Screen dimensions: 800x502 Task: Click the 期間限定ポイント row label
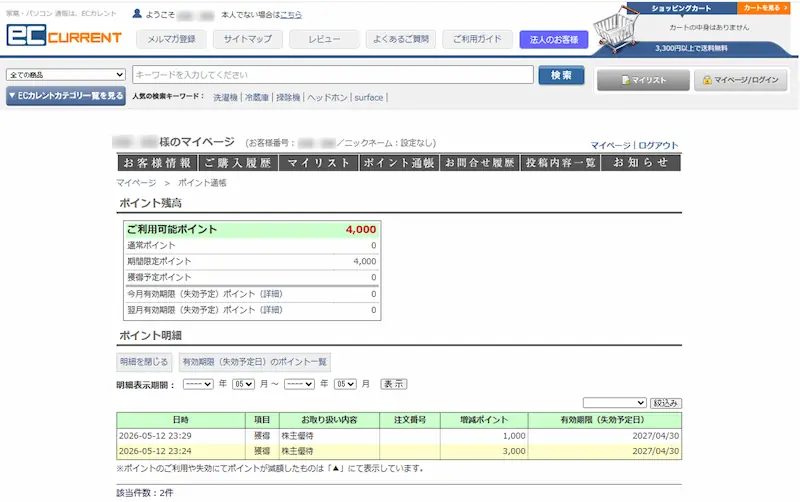(159, 261)
